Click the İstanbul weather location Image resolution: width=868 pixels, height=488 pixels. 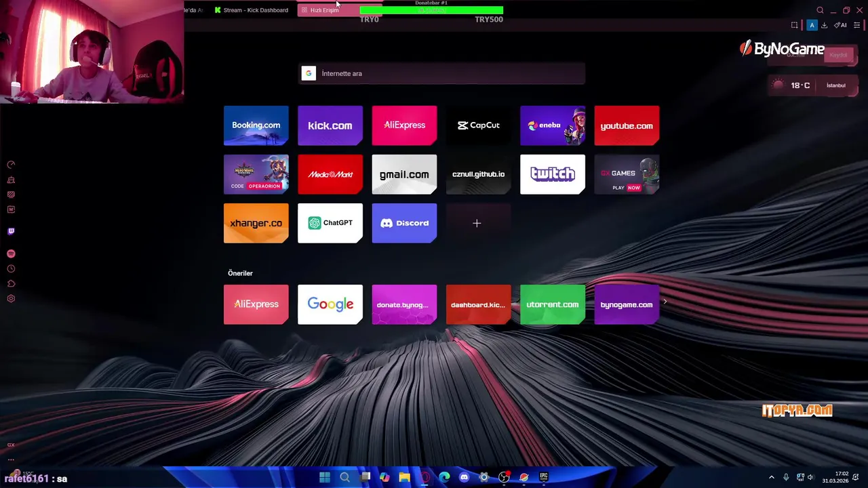[836, 85]
